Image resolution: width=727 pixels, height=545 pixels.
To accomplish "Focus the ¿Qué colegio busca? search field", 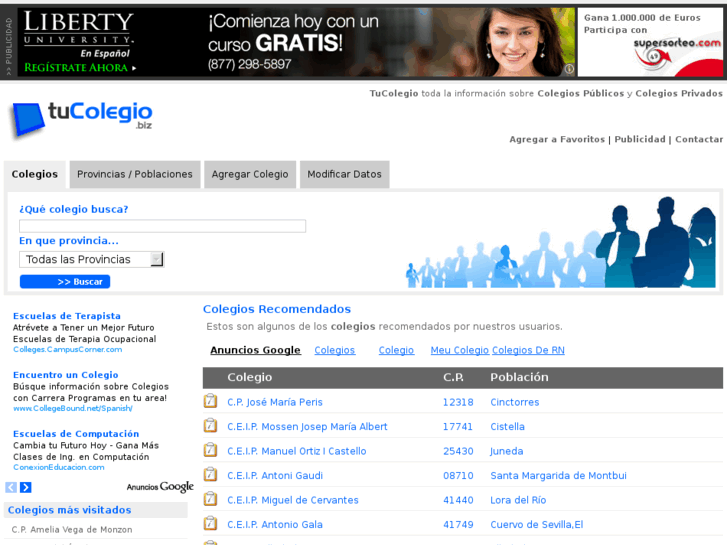I will click(x=162, y=226).
